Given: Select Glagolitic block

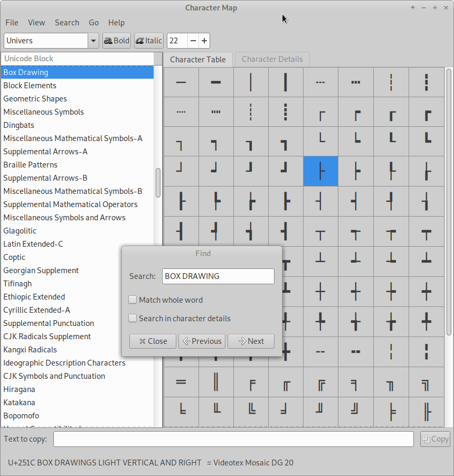Looking at the screenshot, I should (78, 231).
